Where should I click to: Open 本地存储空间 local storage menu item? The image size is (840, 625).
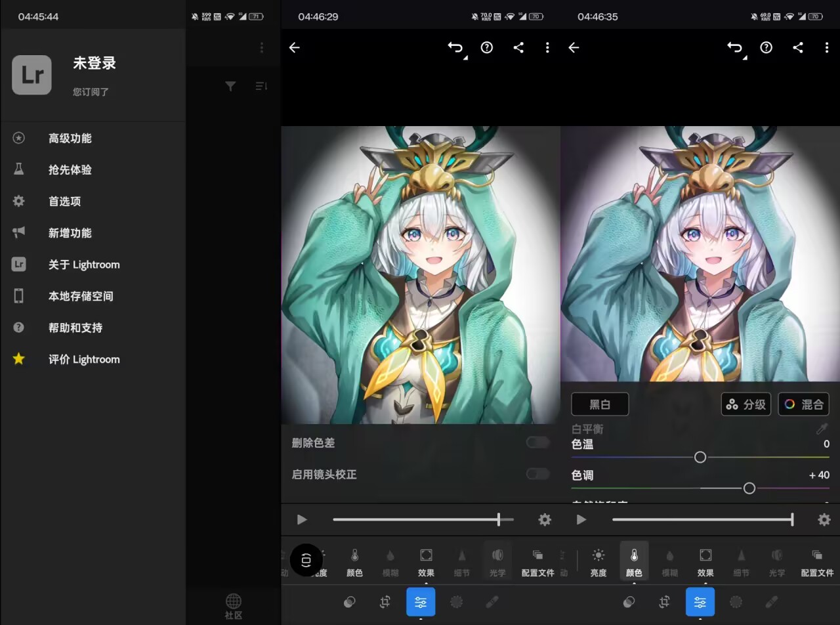(x=93, y=296)
